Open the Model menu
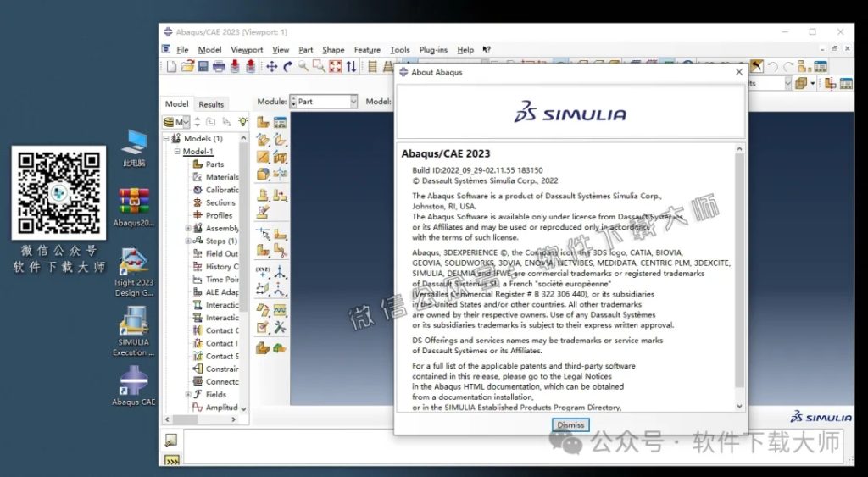This screenshot has height=477, width=868. 210,49
